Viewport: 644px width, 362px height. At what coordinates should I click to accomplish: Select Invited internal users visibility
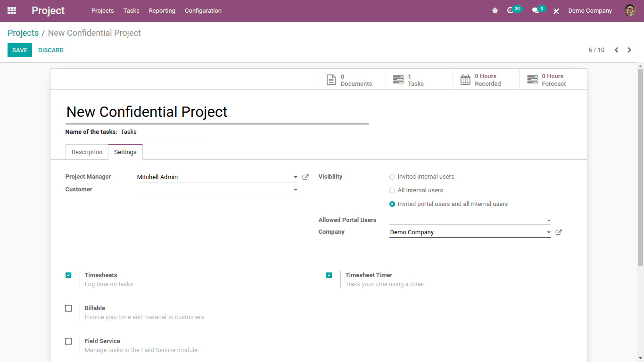(392, 177)
